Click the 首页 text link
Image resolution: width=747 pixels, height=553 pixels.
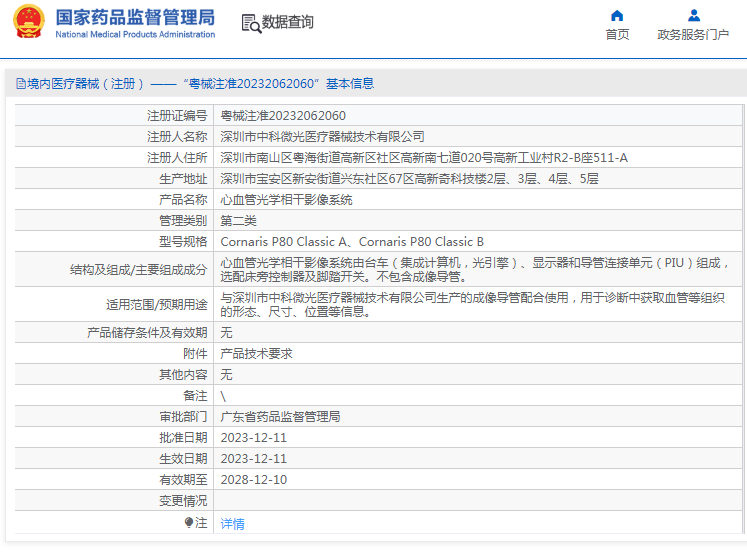617,35
